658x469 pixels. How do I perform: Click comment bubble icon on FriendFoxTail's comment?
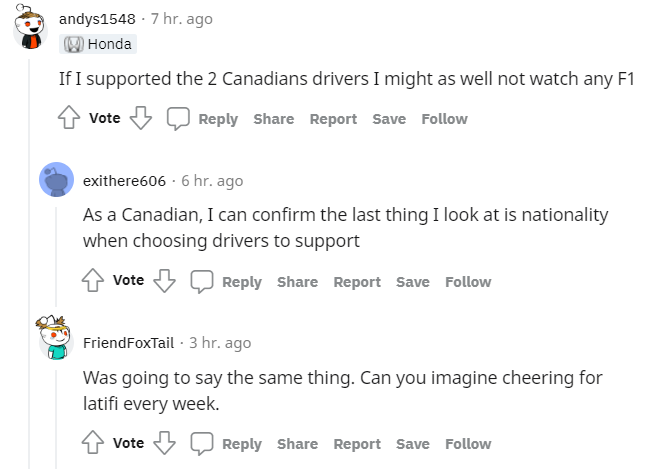(202, 443)
